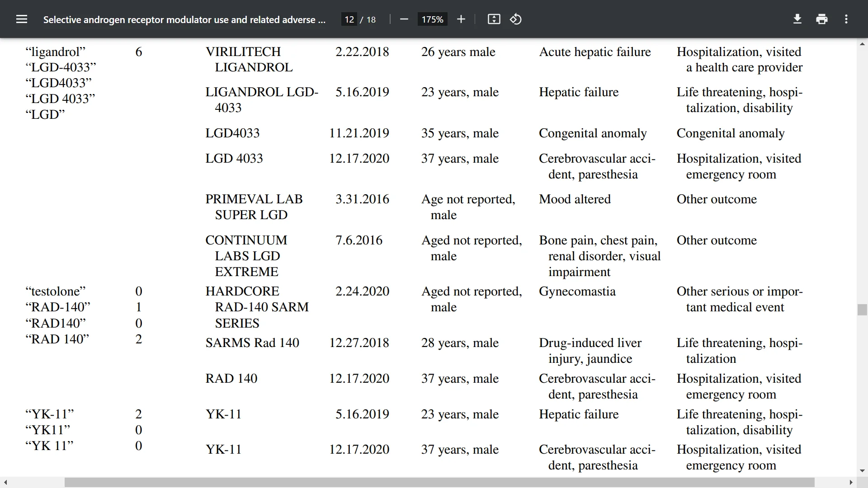Viewport: 868px width, 488px height.
Task: Click the scroll down arrow
Action: tap(862, 471)
